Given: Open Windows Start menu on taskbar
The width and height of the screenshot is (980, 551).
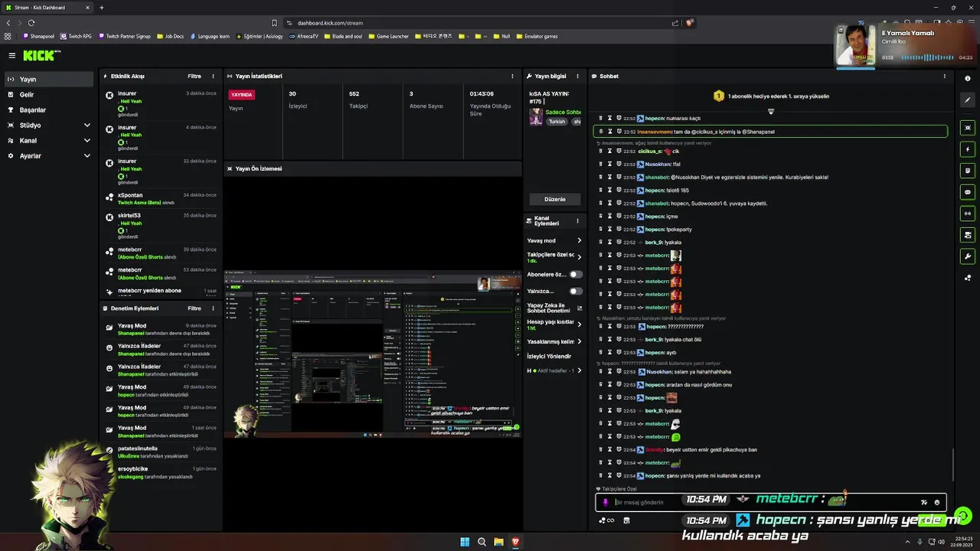Looking at the screenshot, I should (465, 542).
